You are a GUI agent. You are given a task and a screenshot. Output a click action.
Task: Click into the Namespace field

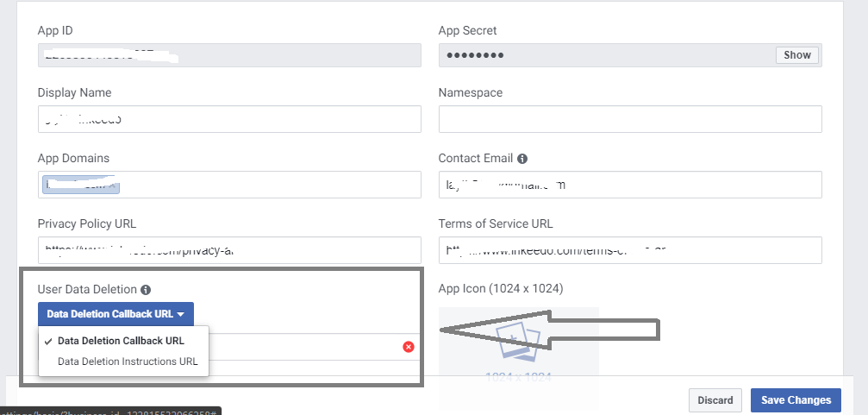630,119
